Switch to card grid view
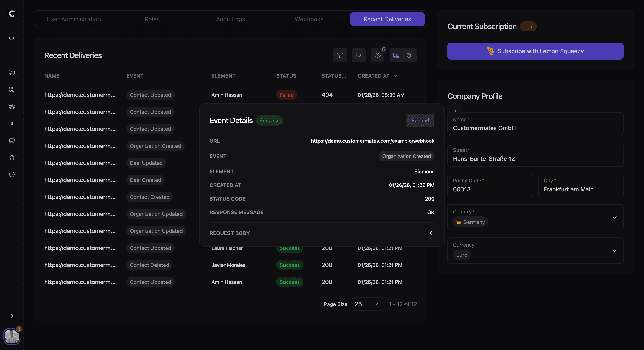Viewport: 644px width, 350px height. pos(410,55)
